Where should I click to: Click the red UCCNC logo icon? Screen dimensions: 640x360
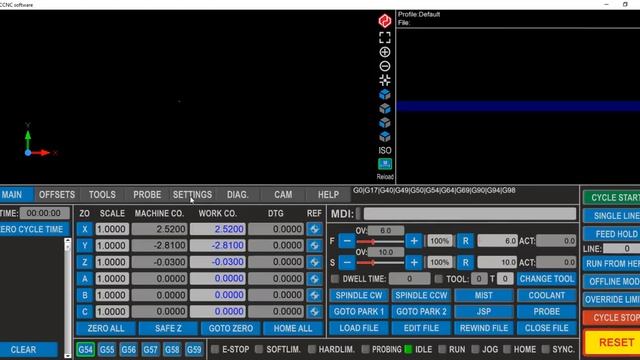click(x=384, y=20)
